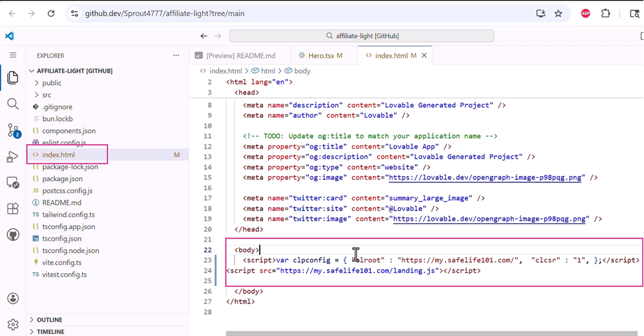Expand the public folder
Image resolution: width=644 pixels, height=336 pixels.
point(52,83)
